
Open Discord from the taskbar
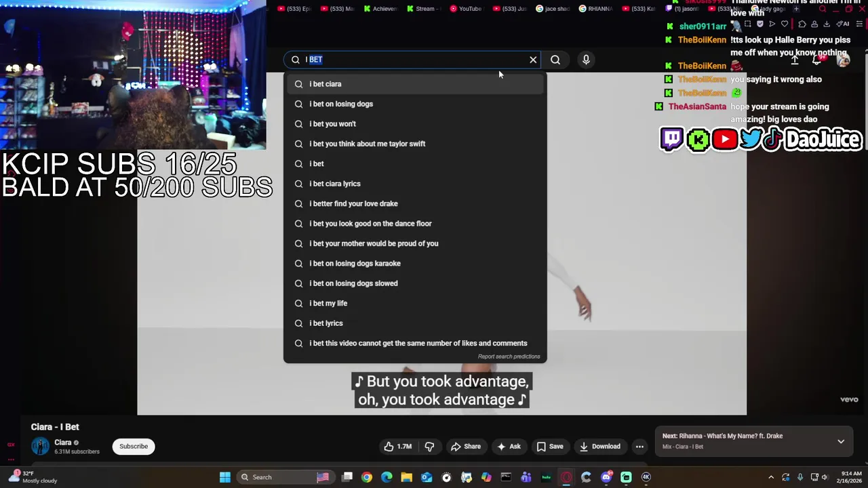[606, 477]
